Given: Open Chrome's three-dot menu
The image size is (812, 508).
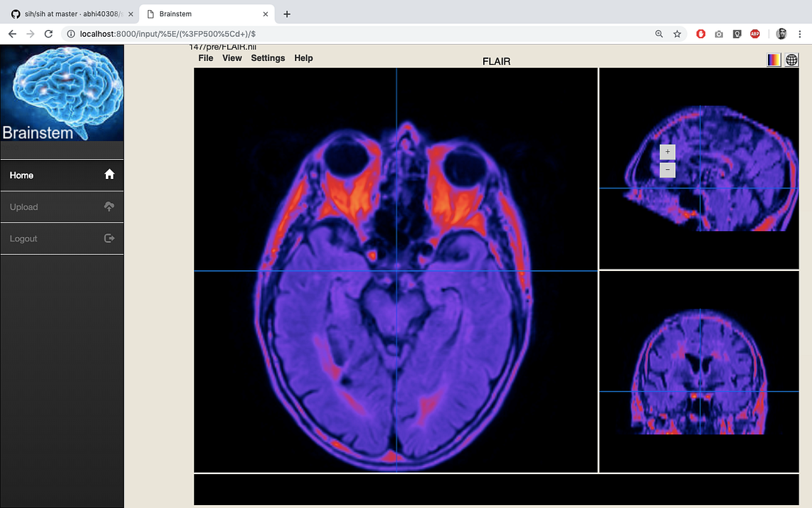Looking at the screenshot, I should coord(800,33).
